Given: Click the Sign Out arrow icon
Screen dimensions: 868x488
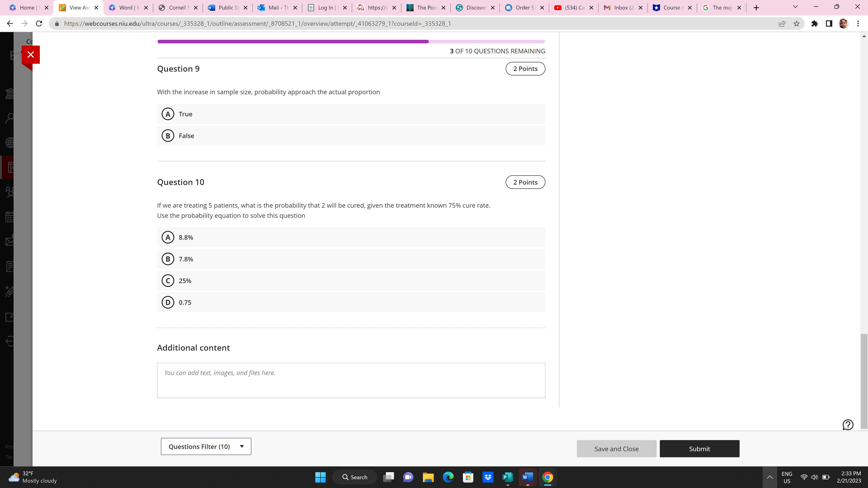Looking at the screenshot, I should coord(10,341).
